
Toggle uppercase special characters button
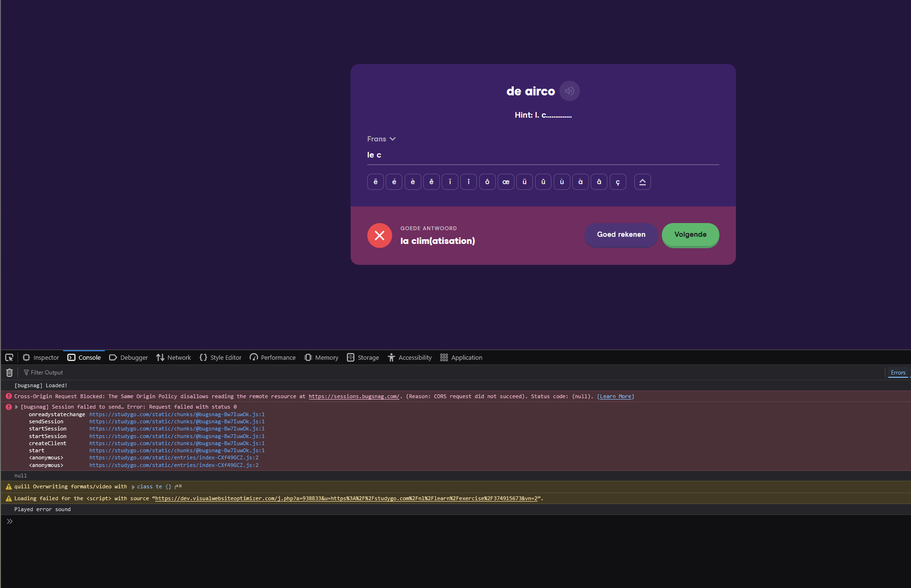[642, 182]
